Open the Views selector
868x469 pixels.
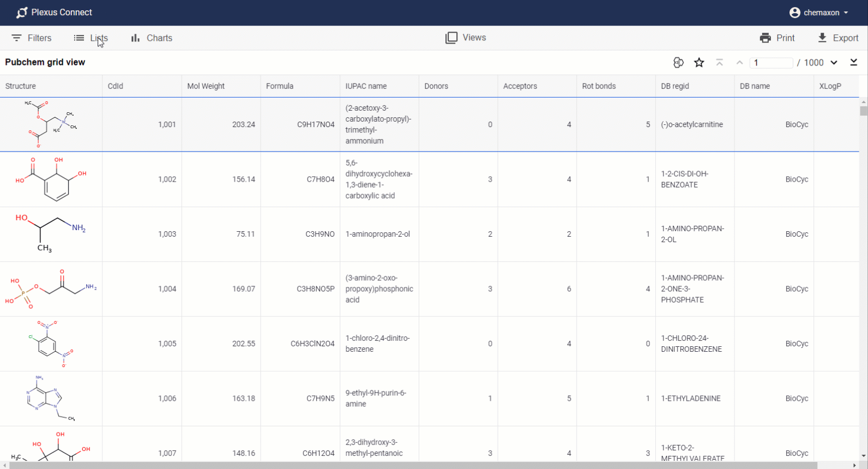tap(466, 38)
